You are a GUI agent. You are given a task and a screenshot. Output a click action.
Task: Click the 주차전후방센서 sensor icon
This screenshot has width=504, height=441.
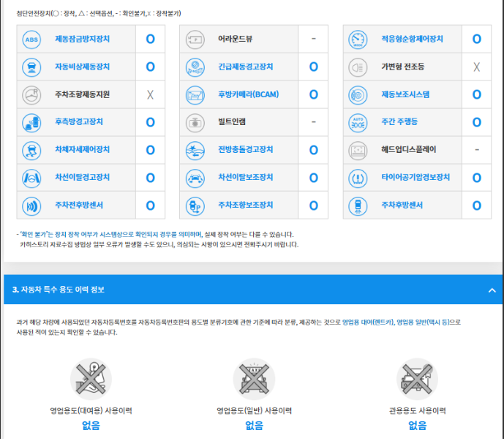[x=31, y=206]
